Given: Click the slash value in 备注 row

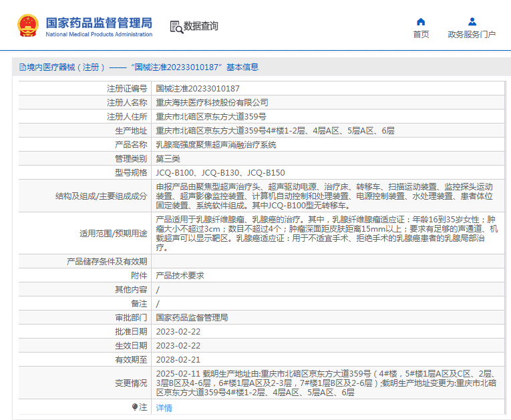Looking at the screenshot, I should pos(158,304).
